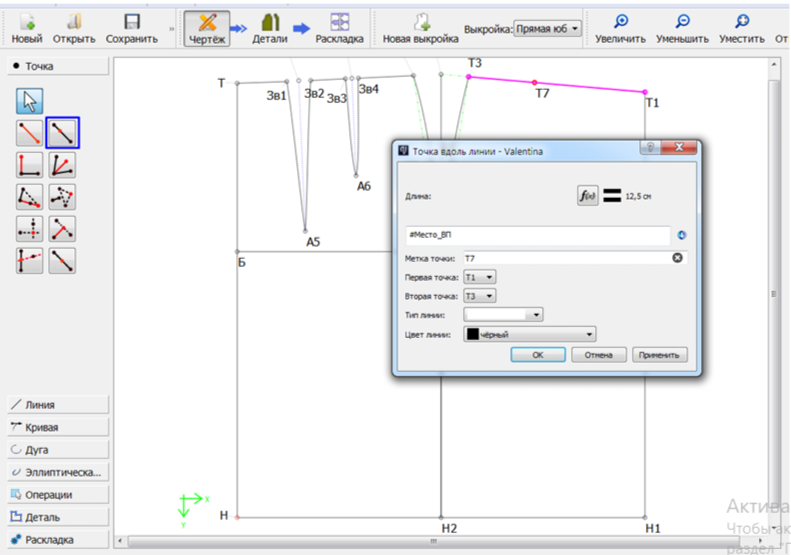
Task: Click point T3 on the drawing
Action: click(469, 77)
